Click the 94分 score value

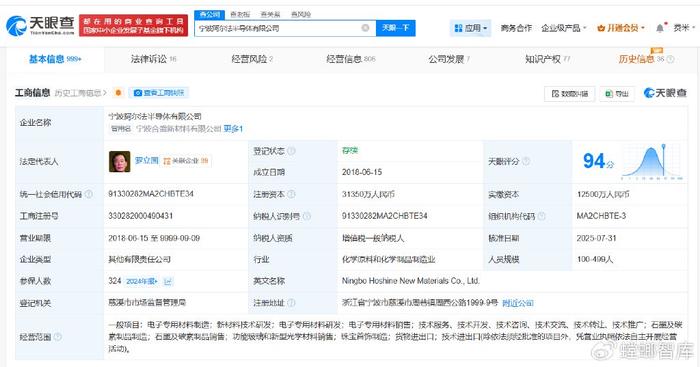[x=598, y=161]
